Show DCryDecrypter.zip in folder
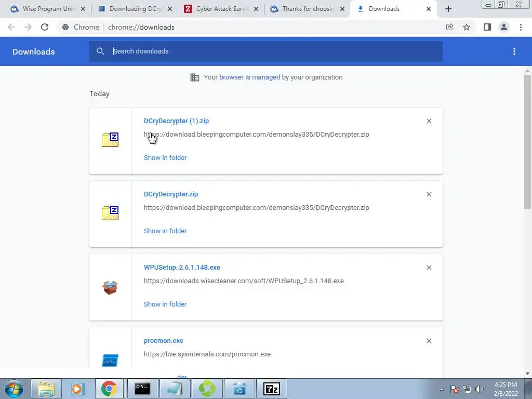This screenshot has width=532, height=399. [165, 231]
